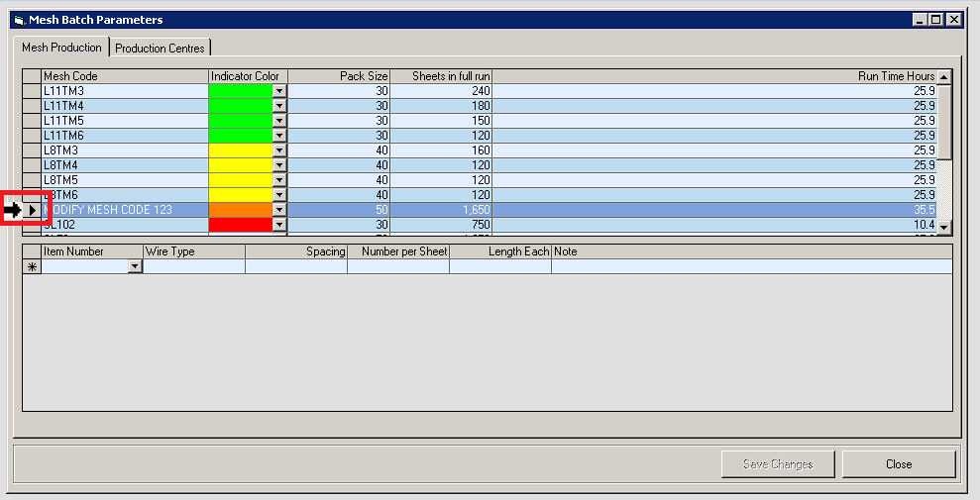
Task: Maximize the Mesh Batch Parameters window
Action: (x=935, y=20)
